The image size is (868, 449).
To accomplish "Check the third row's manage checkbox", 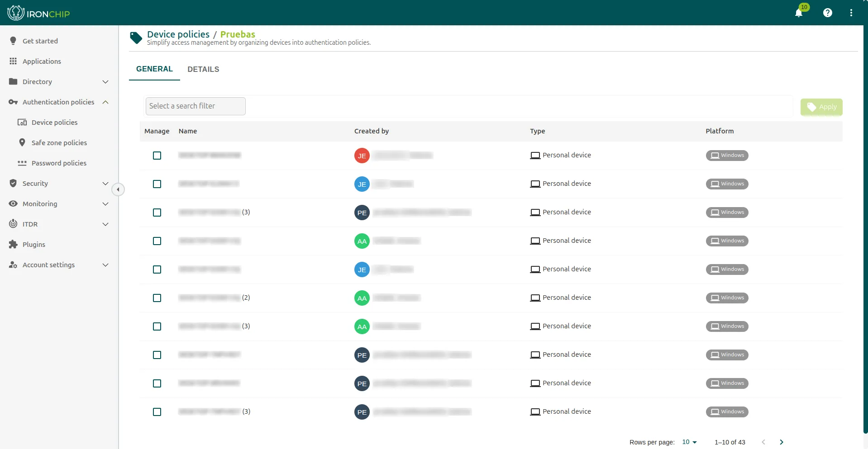I will point(157,213).
